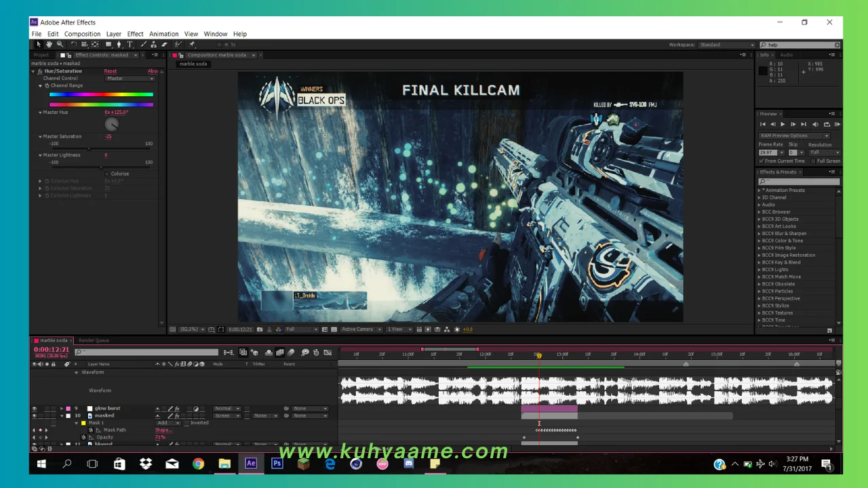868x488 pixels.
Task: Open the Channel Control Master dropdown
Action: [x=130, y=78]
